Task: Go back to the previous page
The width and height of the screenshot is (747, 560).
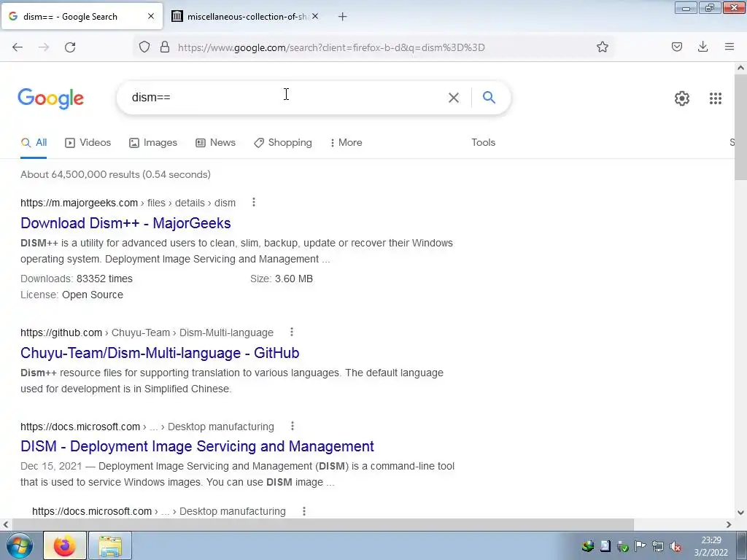Action: tap(18, 47)
